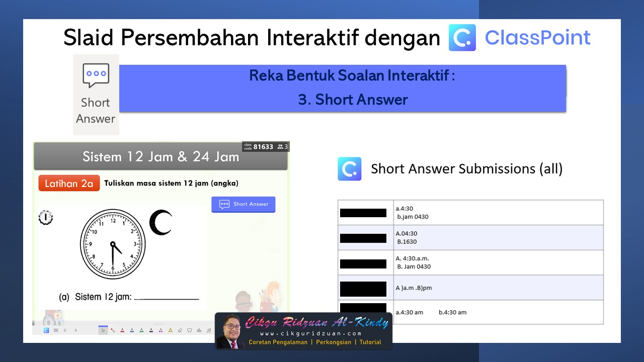Screen dimensions: 644x362
Task: Select the submission row reading A.04:30
Action: [470, 237]
